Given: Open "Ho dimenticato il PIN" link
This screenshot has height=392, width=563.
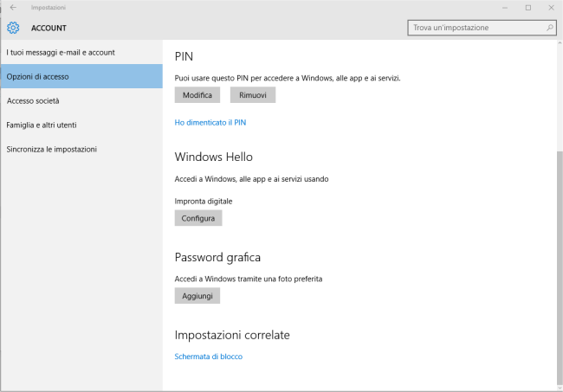Looking at the screenshot, I should 210,123.
